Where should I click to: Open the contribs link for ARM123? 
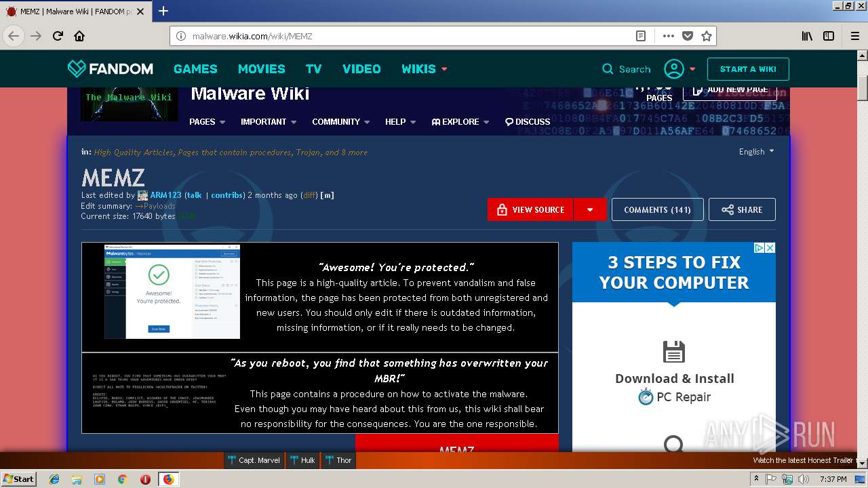(226, 195)
